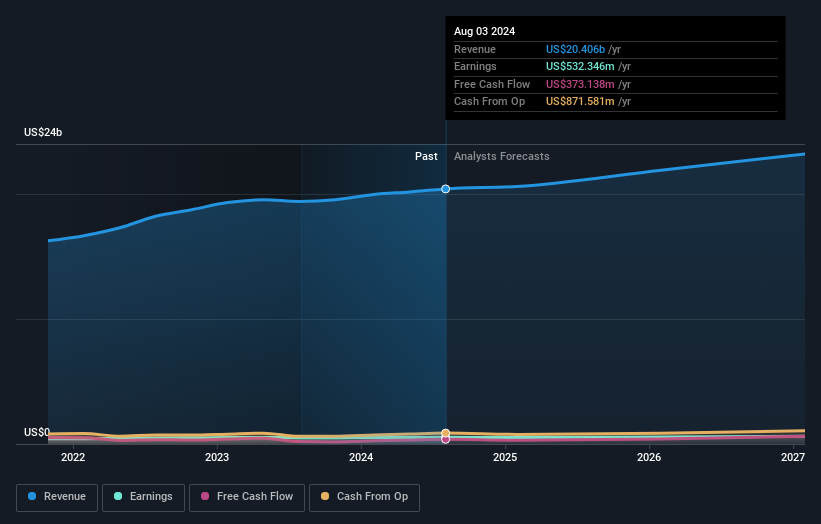Screen dimensions: 821x524
Task: Click the US$532.346m earnings value
Action: pyautogui.click(x=580, y=66)
